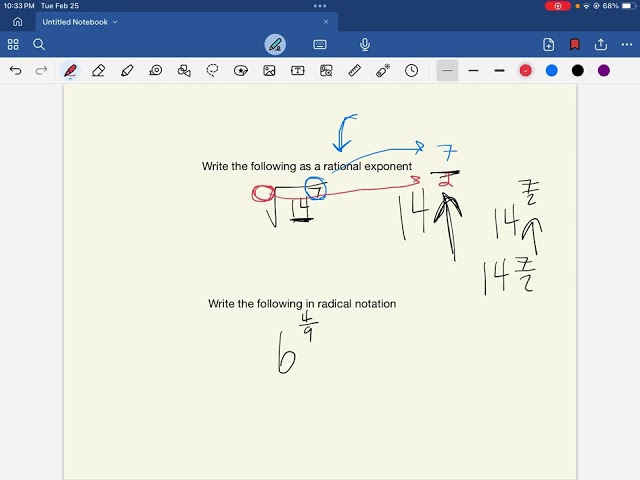Pick the blue pen color
Image resolution: width=640 pixels, height=480 pixels.
tap(551, 71)
